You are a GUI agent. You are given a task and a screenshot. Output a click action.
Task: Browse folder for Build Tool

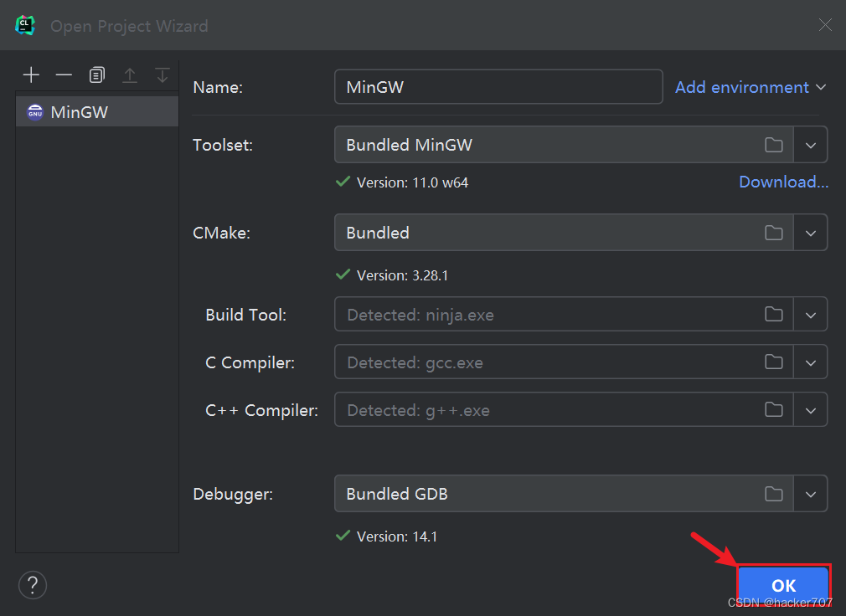pyautogui.click(x=774, y=314)
